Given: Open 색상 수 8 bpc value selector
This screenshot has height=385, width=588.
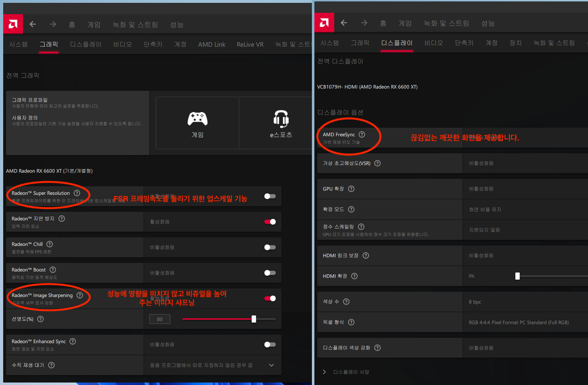Looking at the screenshot, I should [x=525, y=302].
